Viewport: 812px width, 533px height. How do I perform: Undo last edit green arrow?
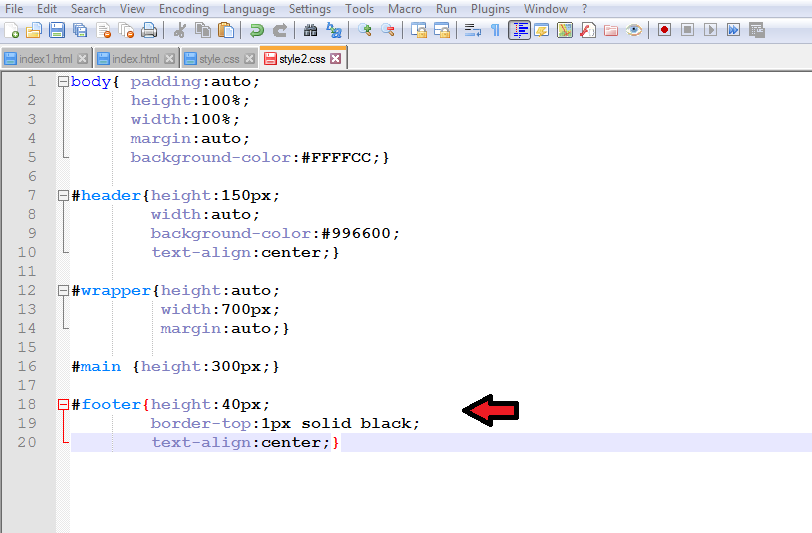256,31
